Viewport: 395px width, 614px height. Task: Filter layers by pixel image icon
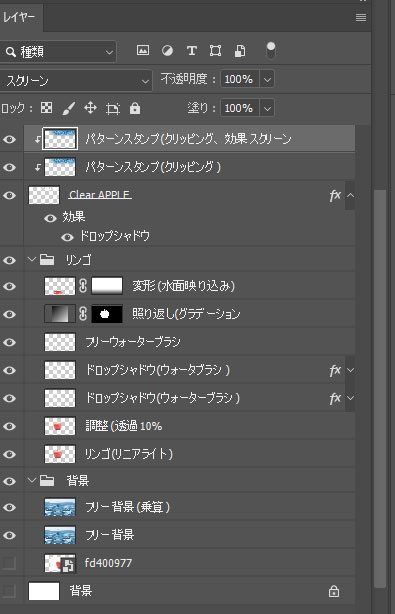(x=143, y=50)
